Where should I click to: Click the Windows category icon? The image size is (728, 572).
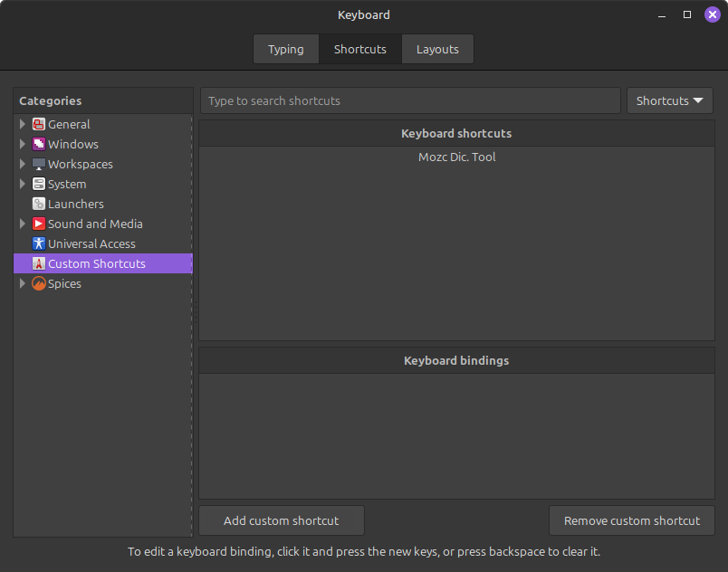click(39, 145)
